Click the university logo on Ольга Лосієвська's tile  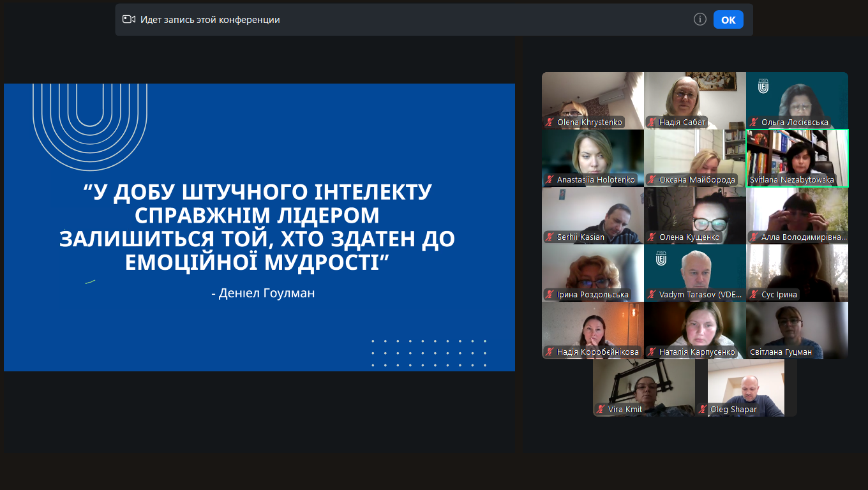coord(763,85)
